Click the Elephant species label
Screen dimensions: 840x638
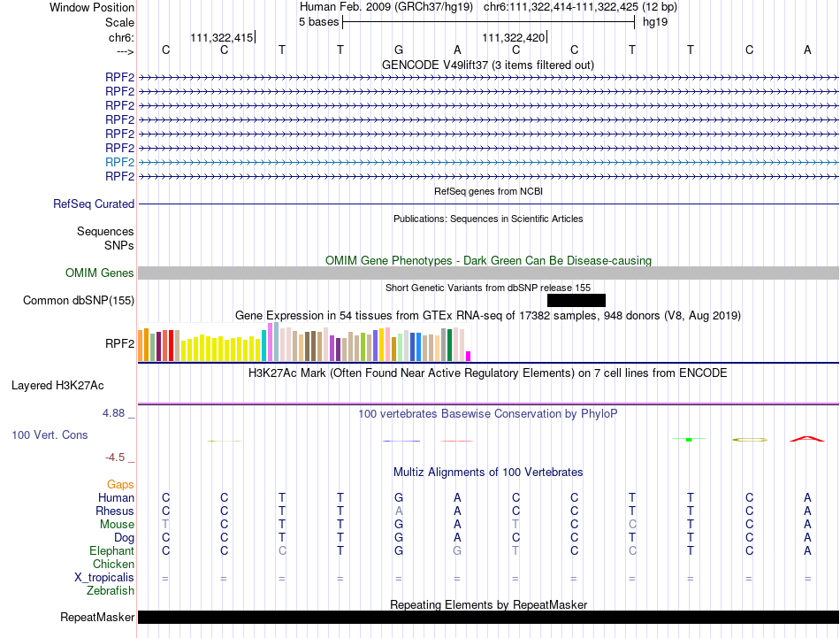point(111,550)
